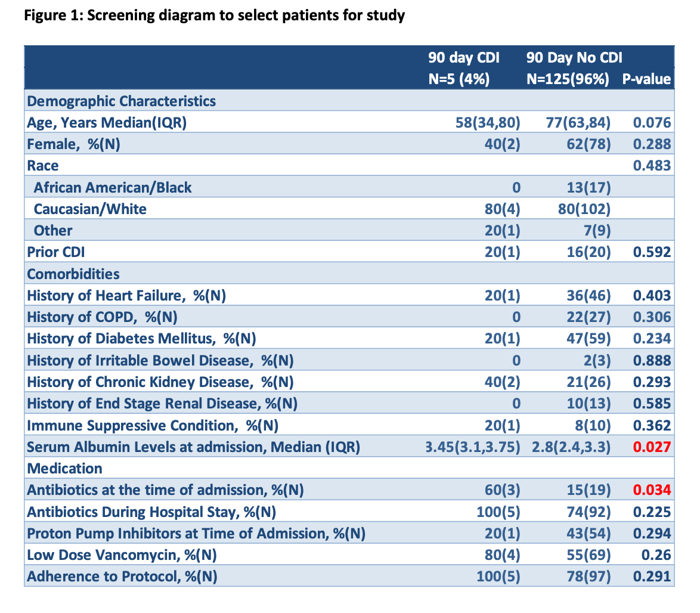Click the "Adherence to Protocol, %(N)" row label
The height and width of the screenshot is (613, 700).
pos(122,577)
